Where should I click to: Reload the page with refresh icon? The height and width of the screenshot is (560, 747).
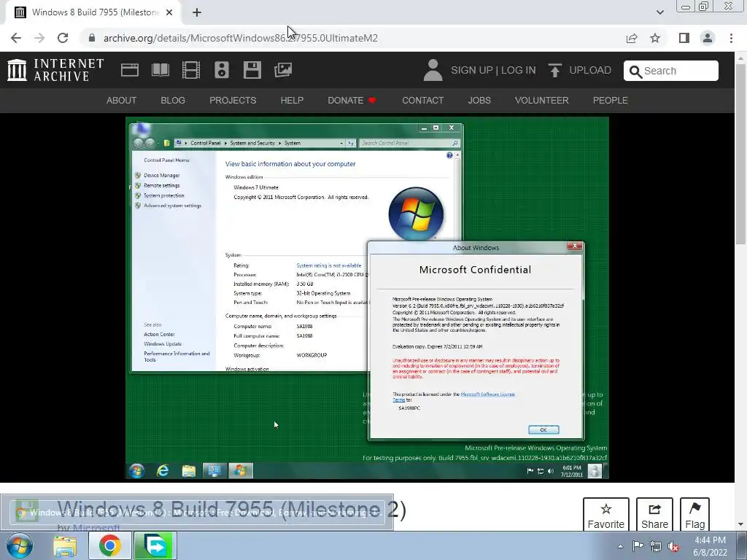(63, 38)
